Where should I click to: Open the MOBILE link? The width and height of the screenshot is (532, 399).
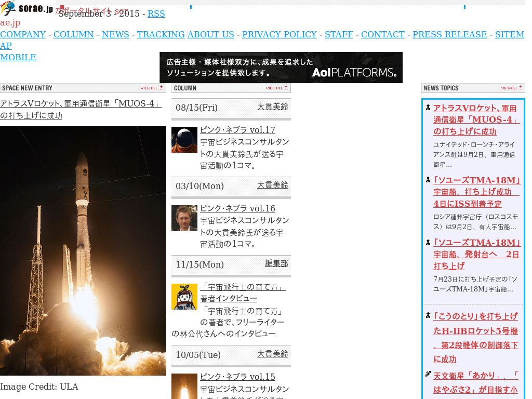(18, 57)
